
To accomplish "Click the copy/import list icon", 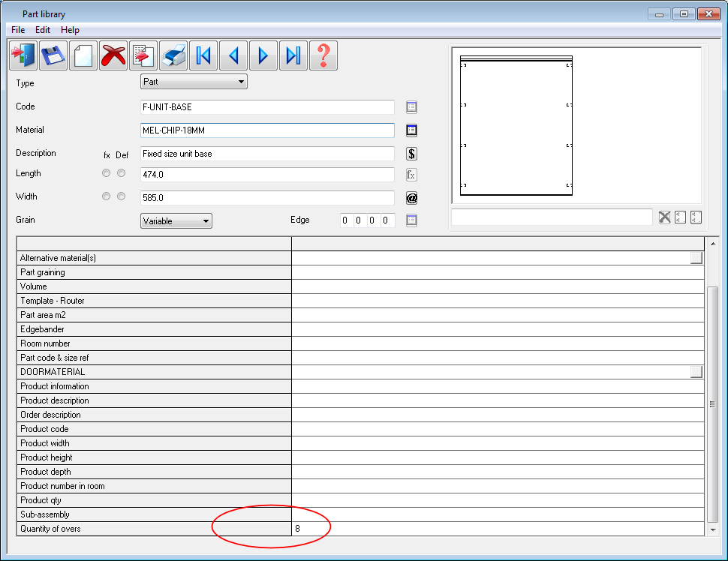I will click(x=143, y=55).
